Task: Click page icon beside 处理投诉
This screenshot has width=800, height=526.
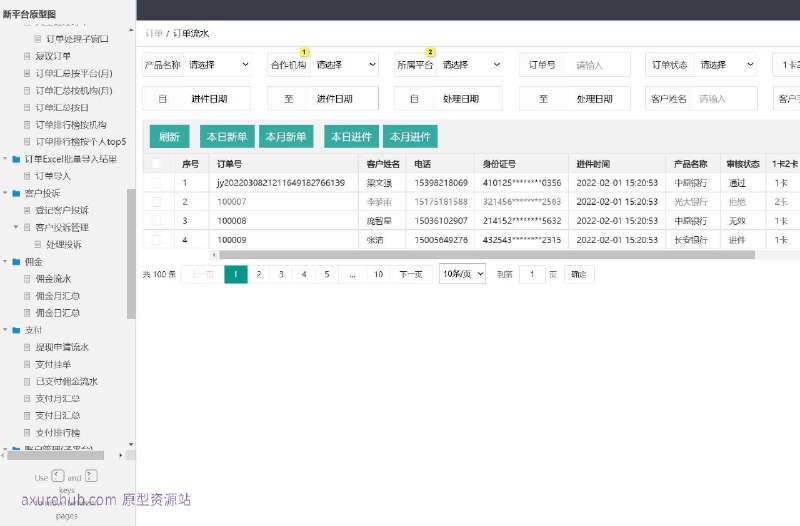Action: pos(38,244)
